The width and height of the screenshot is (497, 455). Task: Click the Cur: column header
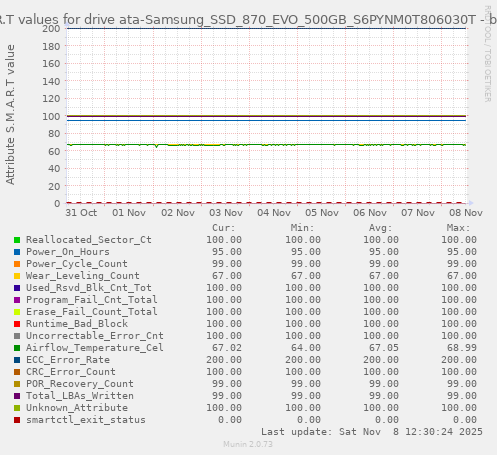point(224,228)
